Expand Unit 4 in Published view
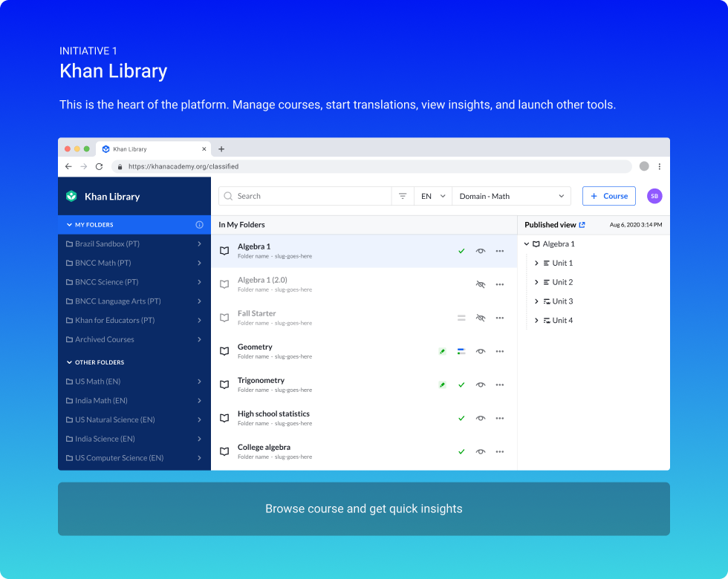This screenshot has height=579, width=728. click(x=536, y=320)
